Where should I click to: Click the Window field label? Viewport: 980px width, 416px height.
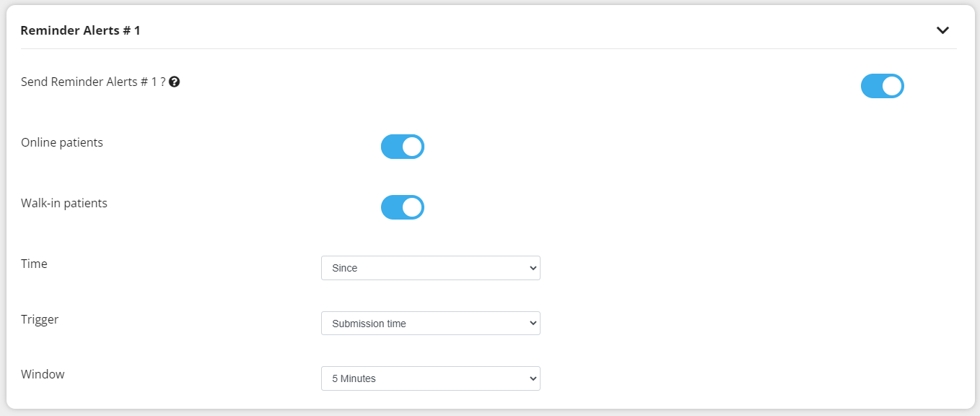pyautogui.click(x=43, y=375)
